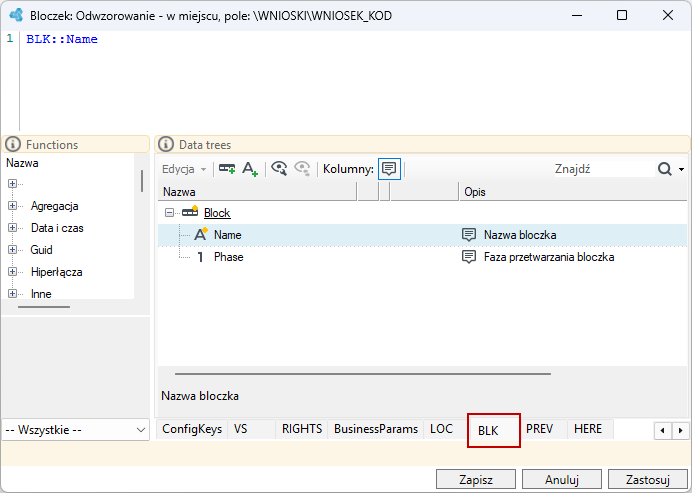Click the tab scroll left arrow

(x=662, y=430)
